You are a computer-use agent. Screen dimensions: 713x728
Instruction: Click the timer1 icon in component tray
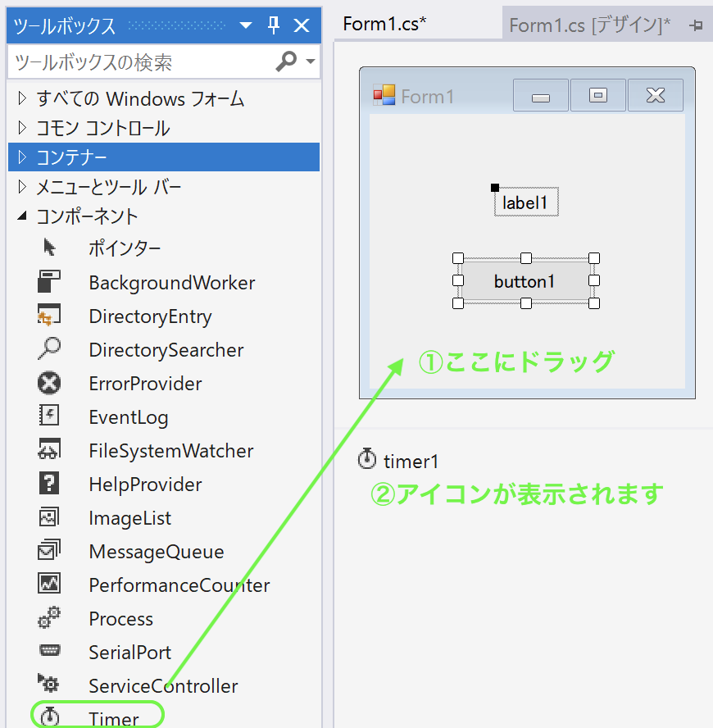(366, 459)
